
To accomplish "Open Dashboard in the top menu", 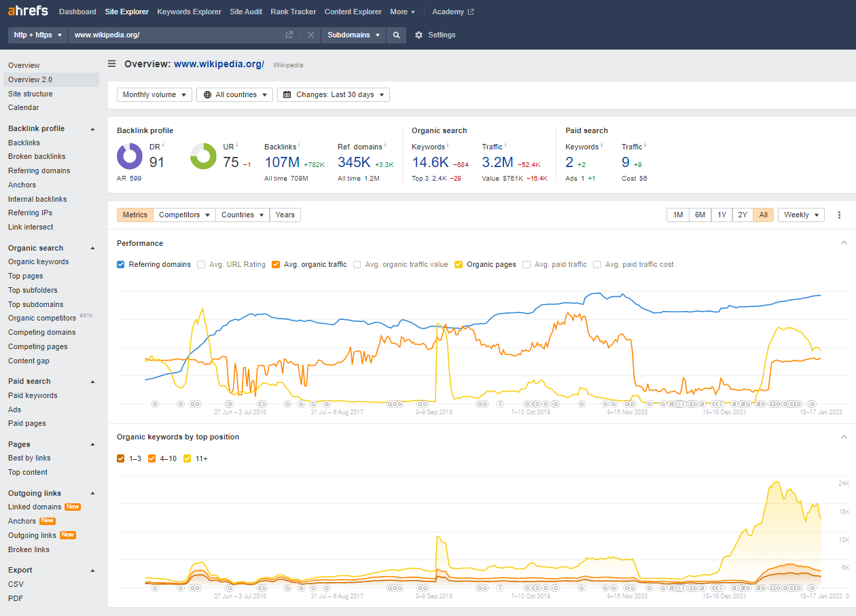I will point(77,12).
